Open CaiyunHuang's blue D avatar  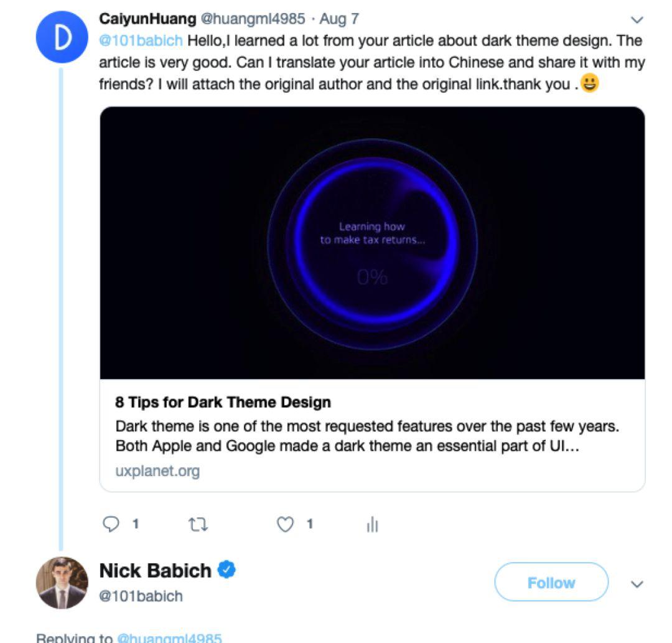coord(62,37)
